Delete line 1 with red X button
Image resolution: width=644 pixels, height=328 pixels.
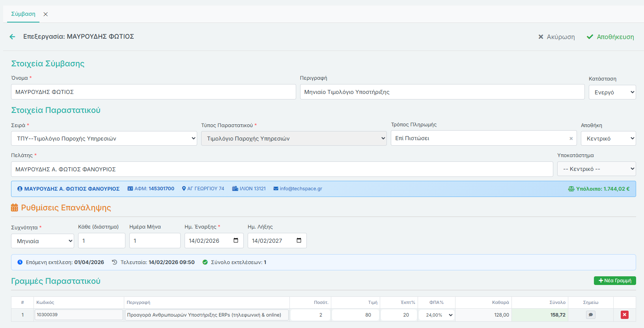[624, 315]
